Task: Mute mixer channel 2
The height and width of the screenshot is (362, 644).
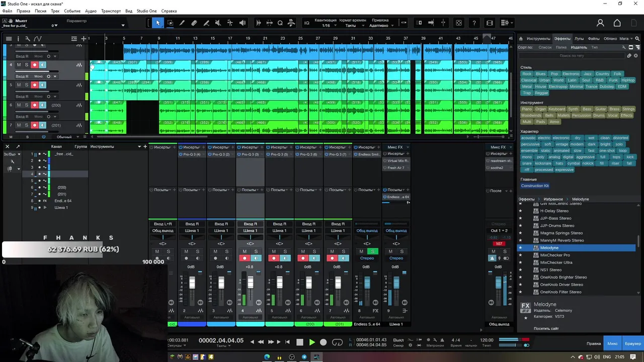Action: [x=186, y=251]
